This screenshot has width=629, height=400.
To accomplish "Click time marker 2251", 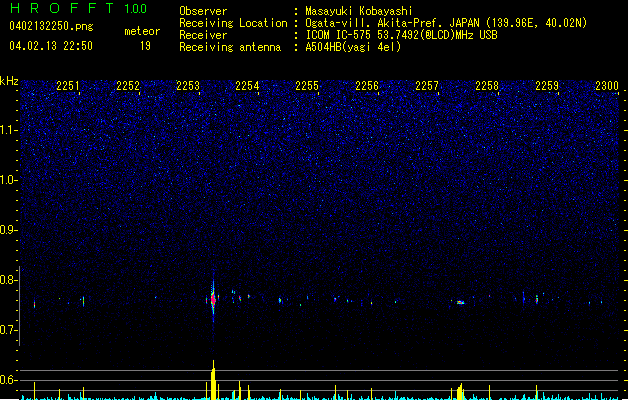I will point(68,86).
